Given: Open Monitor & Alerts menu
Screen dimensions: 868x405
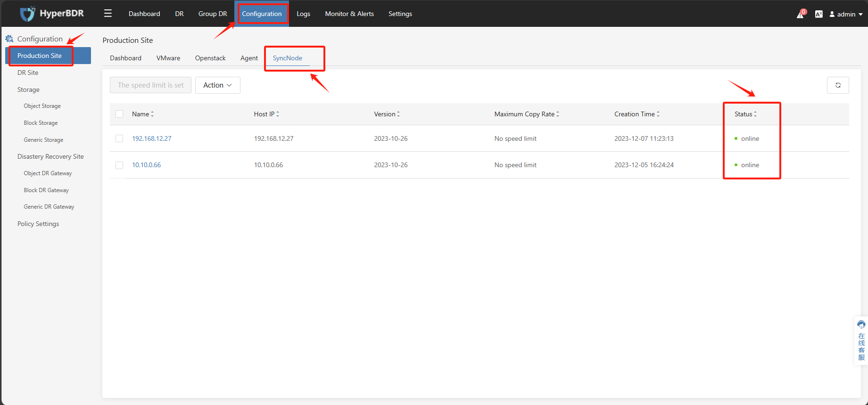Looking at the screenshot, I should pyautogui.click(x=349, y=14).
